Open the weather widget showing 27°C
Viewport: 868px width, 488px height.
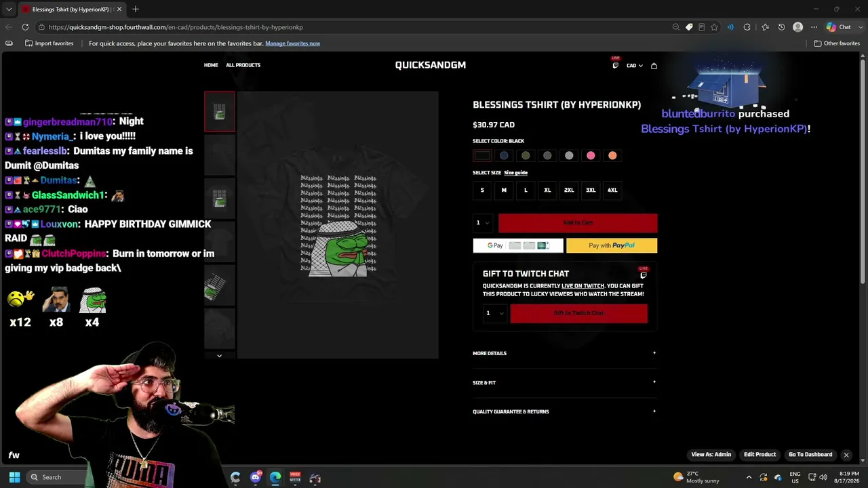pyautogui.click(x=696, y=477)
